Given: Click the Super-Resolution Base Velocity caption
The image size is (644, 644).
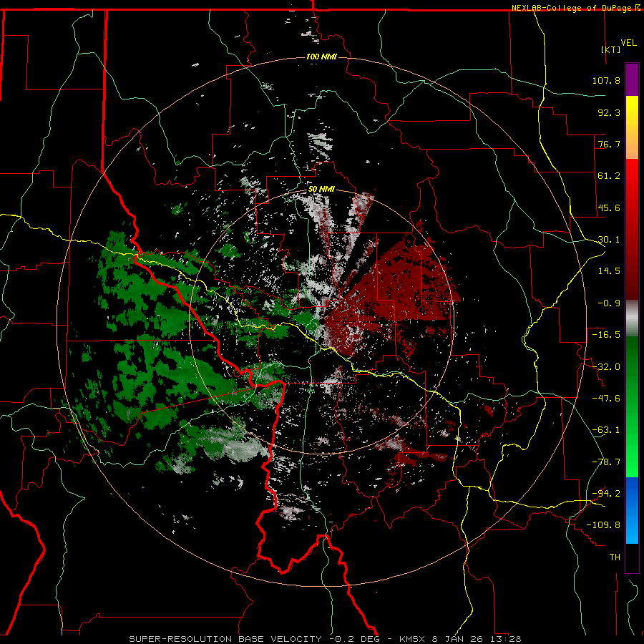Looking at the screenshot, I should click(x=325, y=639).
